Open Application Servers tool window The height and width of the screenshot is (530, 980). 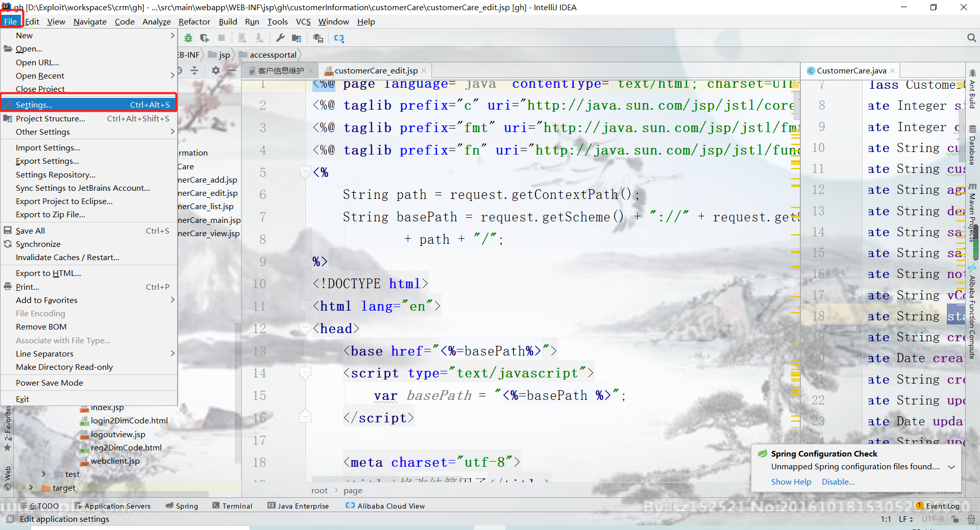(x=112, y=506)
